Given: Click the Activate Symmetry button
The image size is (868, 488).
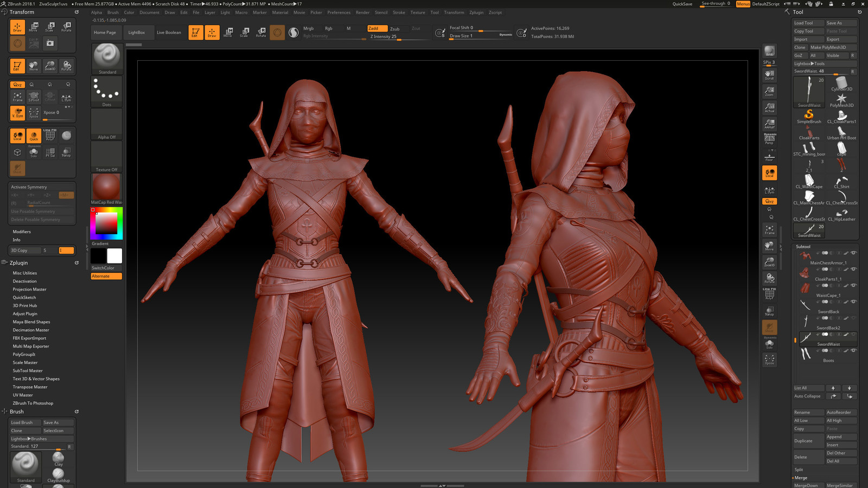Looking at the screenshot, I should coord(42,187).
